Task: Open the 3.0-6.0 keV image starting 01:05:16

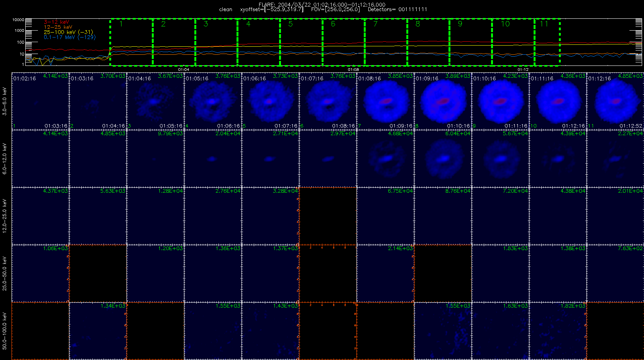Action: pos(213,101)
